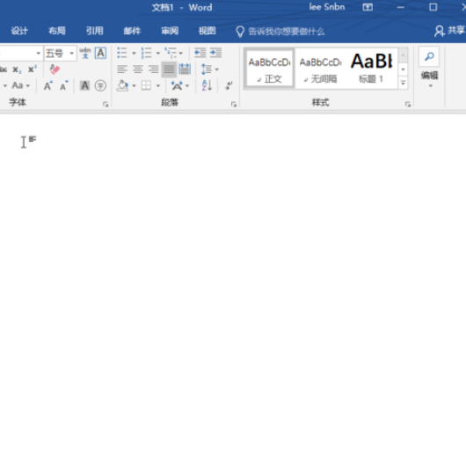Decrease paragraph indent

pyautogui.click(x=200, y=53)
